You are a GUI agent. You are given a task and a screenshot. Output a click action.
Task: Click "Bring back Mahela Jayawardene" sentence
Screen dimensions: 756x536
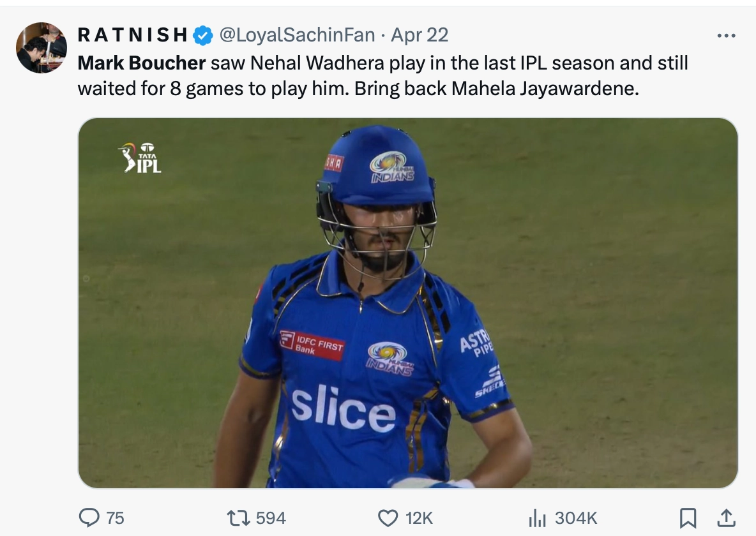(x=496, y=89)
